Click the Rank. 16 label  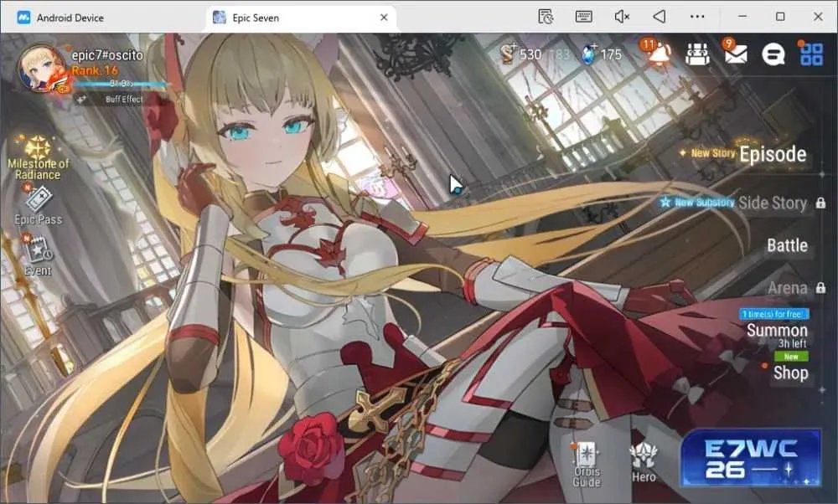point(95,70)
